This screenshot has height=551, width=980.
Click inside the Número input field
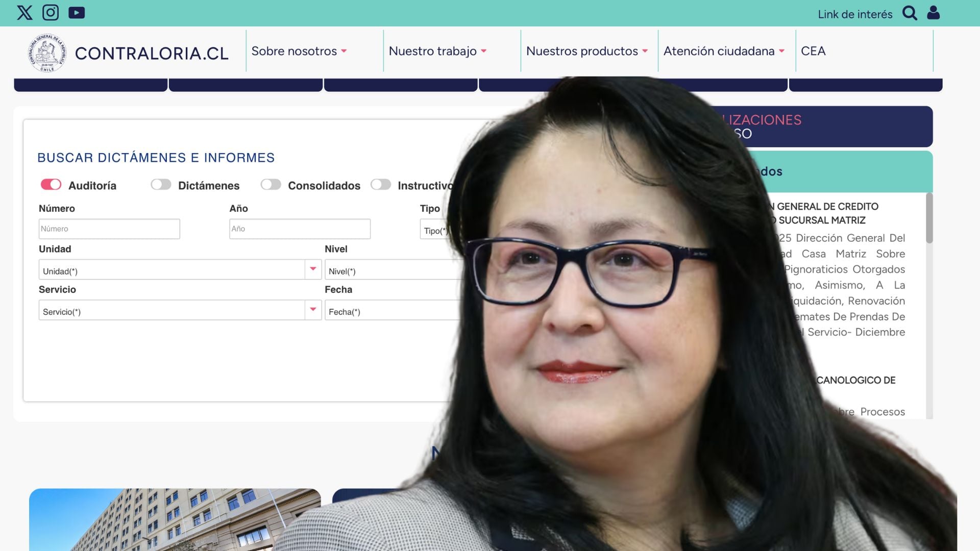coord(109,229)
